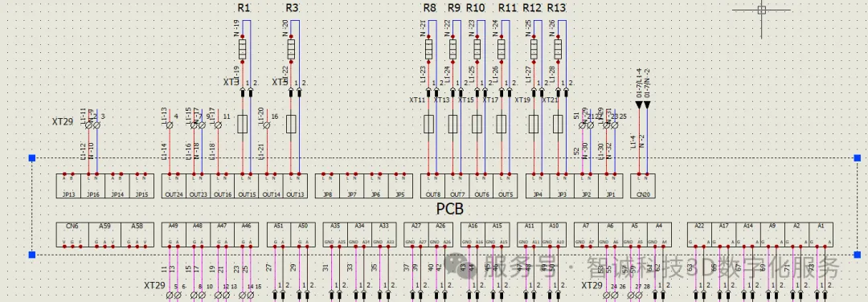Select the JP16 connector block
This screenshot has width=868, height=302.
click(x=93, y=186)
